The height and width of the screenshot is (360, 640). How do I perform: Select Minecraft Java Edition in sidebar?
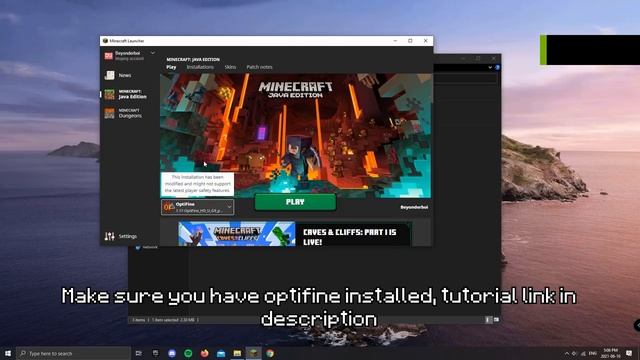[x=126, y=94]
